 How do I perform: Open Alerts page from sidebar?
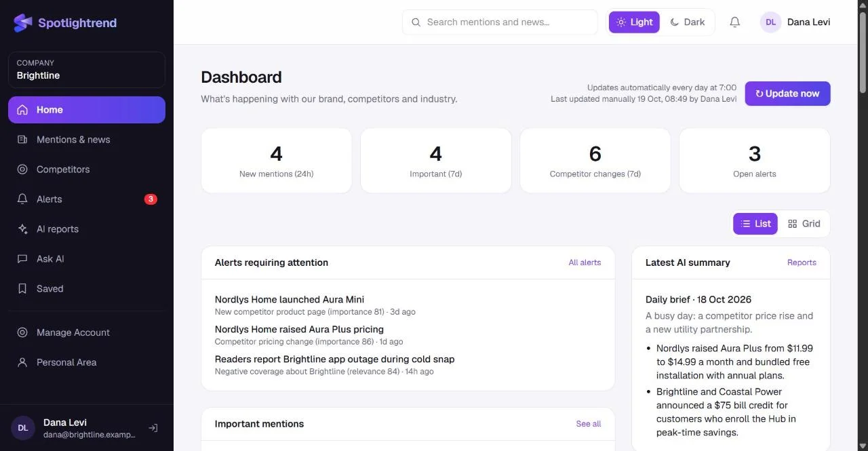click(87, 199)
